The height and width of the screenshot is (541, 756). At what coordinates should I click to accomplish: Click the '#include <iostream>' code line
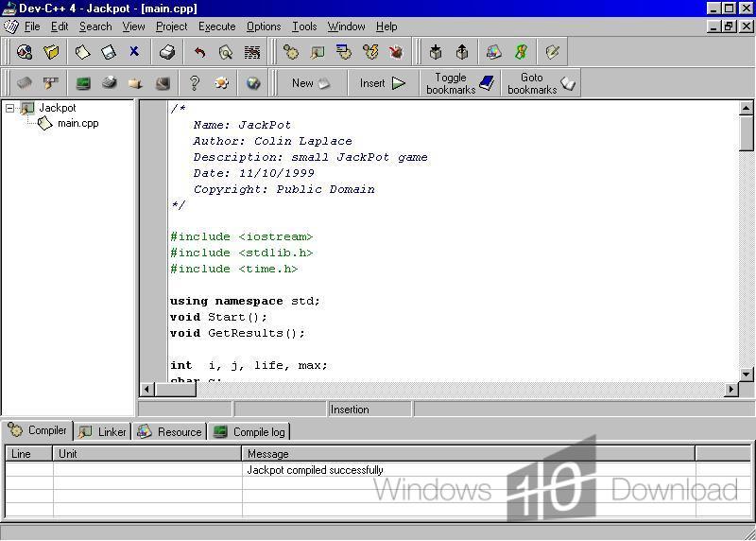(242, 236)
